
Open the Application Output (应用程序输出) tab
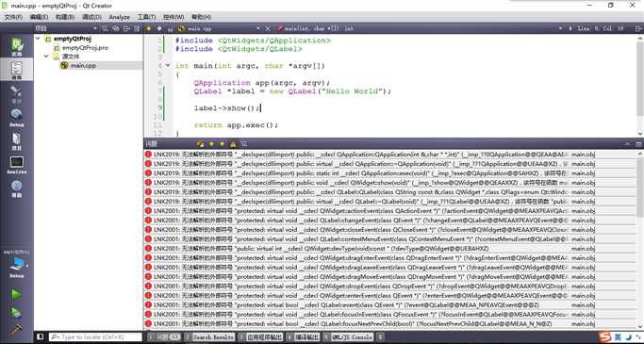[261, 337]
